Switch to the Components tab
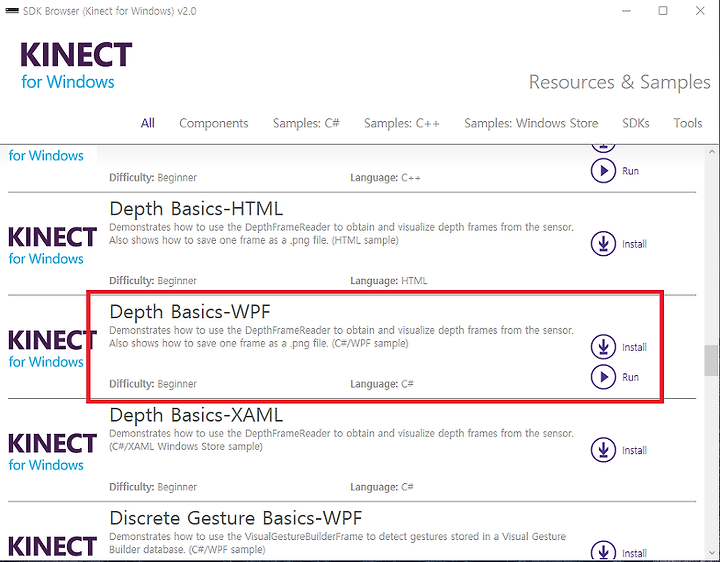The width and height of the screenshot is (720, 562). coord(214,123)
